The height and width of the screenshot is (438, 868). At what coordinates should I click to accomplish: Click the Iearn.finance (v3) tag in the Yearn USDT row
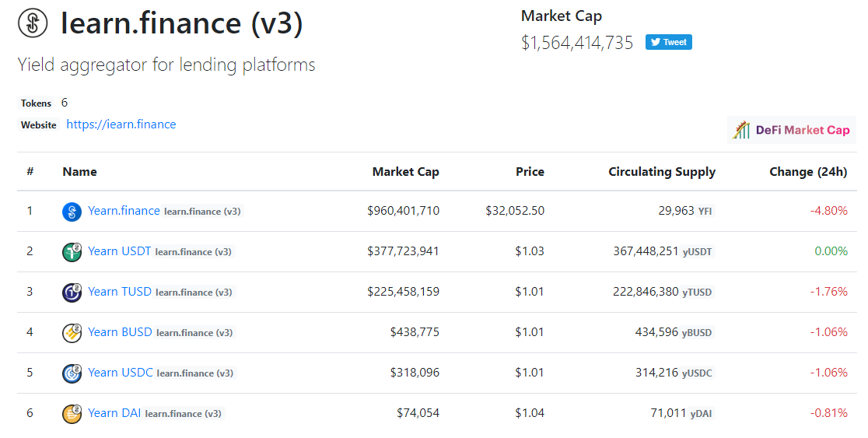[193, 252]
